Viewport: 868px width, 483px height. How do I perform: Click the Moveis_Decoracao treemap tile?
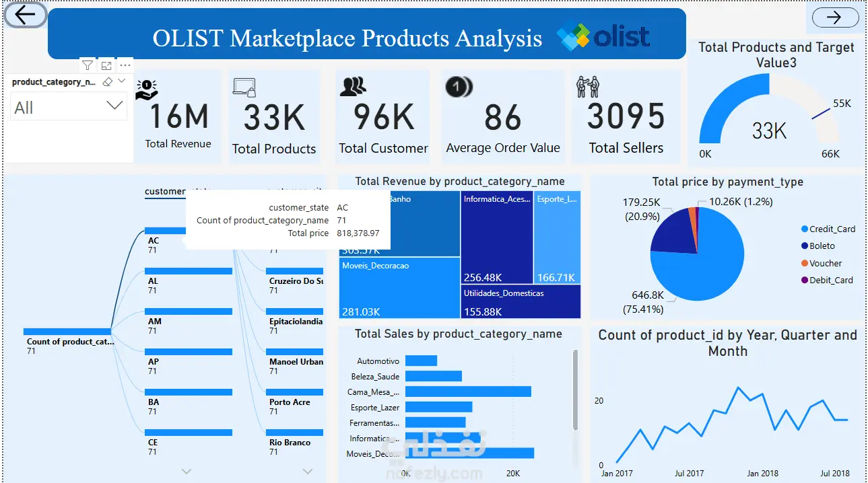399,288
